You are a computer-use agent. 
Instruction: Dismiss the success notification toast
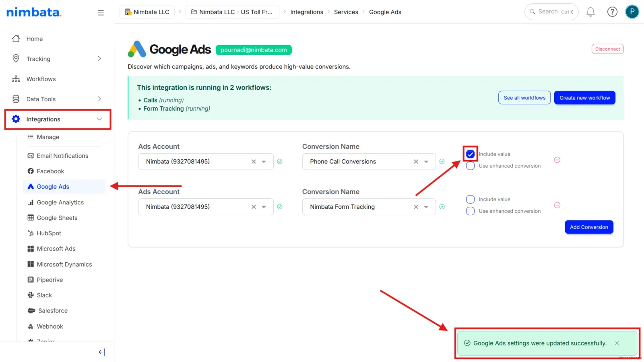point(617,343)
